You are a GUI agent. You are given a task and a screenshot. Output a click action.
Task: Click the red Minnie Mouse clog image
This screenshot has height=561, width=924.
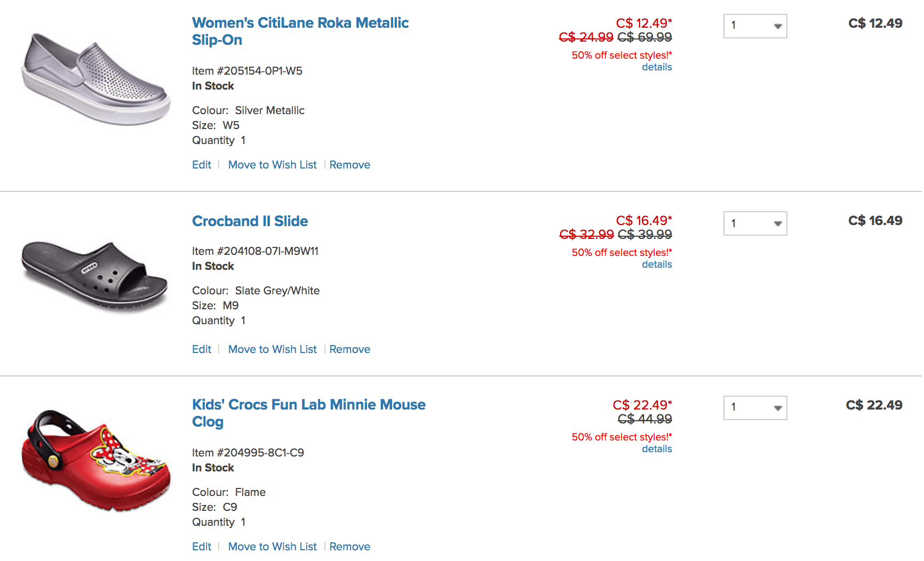coord(96,460)
